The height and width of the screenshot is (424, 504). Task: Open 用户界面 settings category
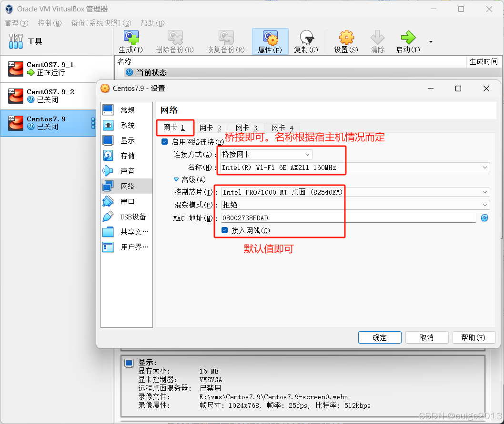127,247
